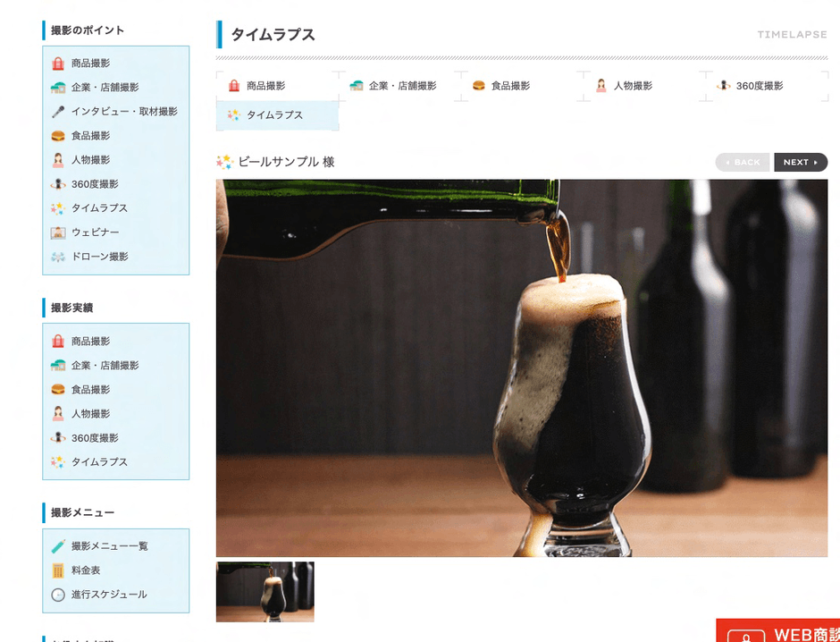Click the drone icon beside ドローン撮影
The height and width of the screenshot is (642, 840).
click(x=58, y=257)
